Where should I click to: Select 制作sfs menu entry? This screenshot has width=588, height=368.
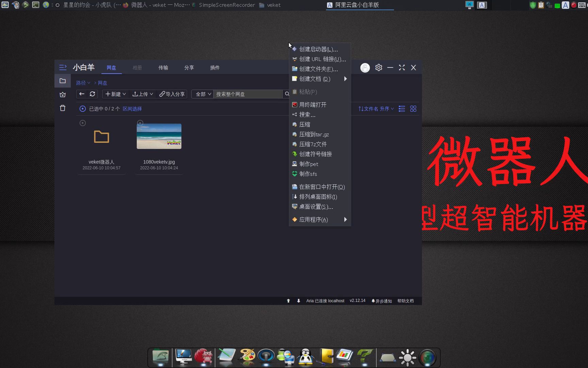pos(320,174)
